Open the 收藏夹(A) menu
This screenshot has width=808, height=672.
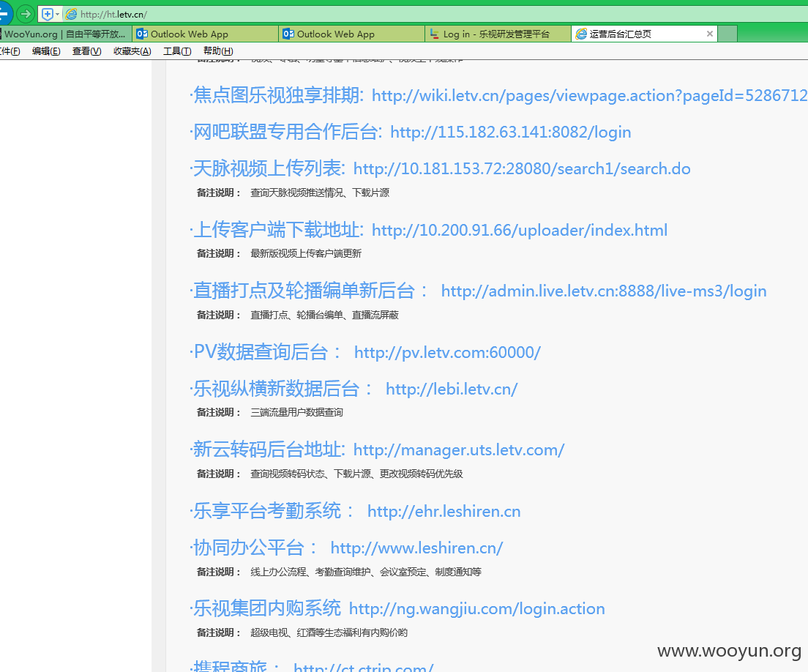tap(132, 51)
